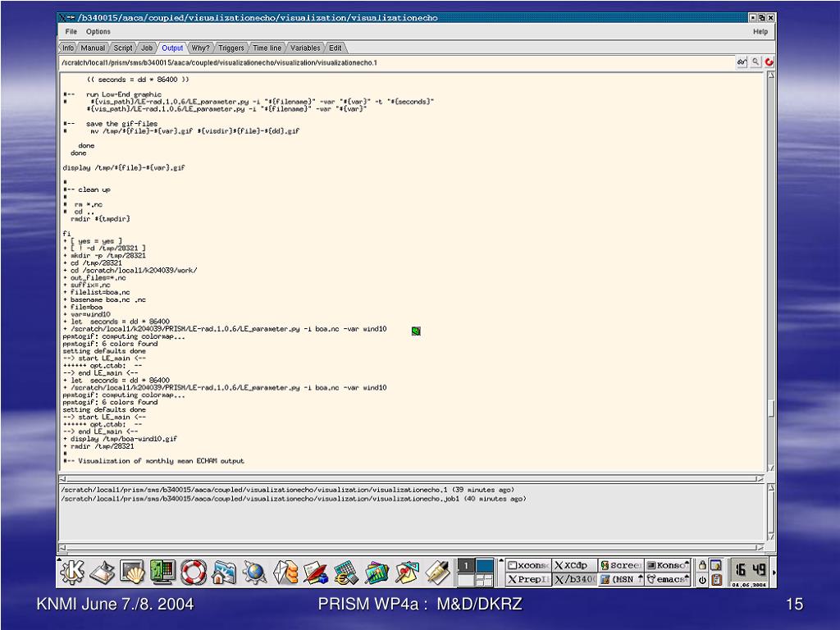Click the desktop access icon beside the K menu
This screenshot has width=840, height=630.
[102, 573]
